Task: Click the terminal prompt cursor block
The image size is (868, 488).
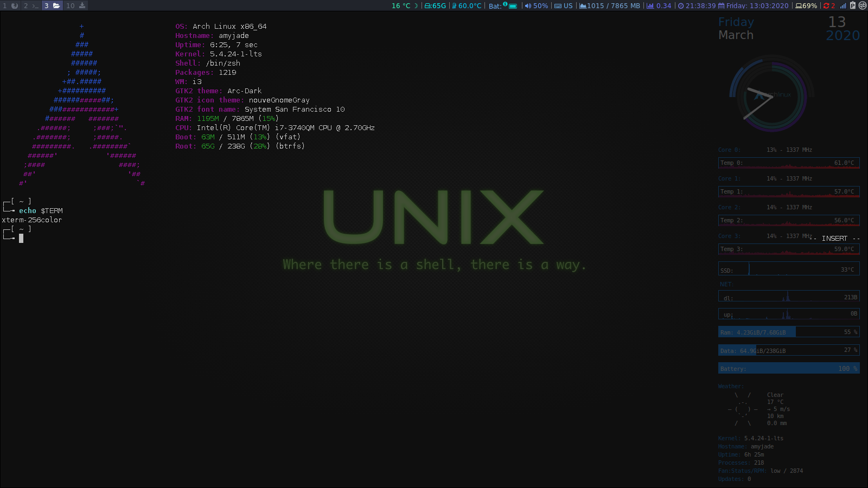Action: pyautogui.click(x=21, y=238)
